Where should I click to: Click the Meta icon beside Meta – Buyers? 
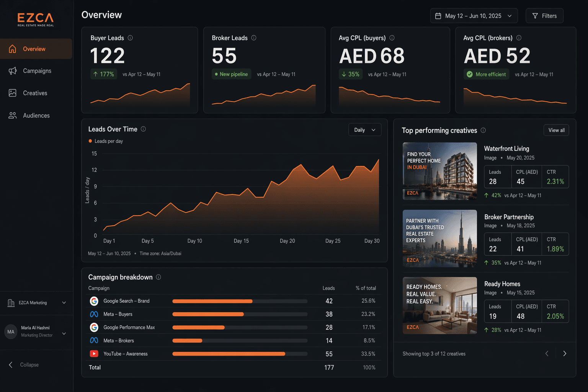tap(94, 314)
